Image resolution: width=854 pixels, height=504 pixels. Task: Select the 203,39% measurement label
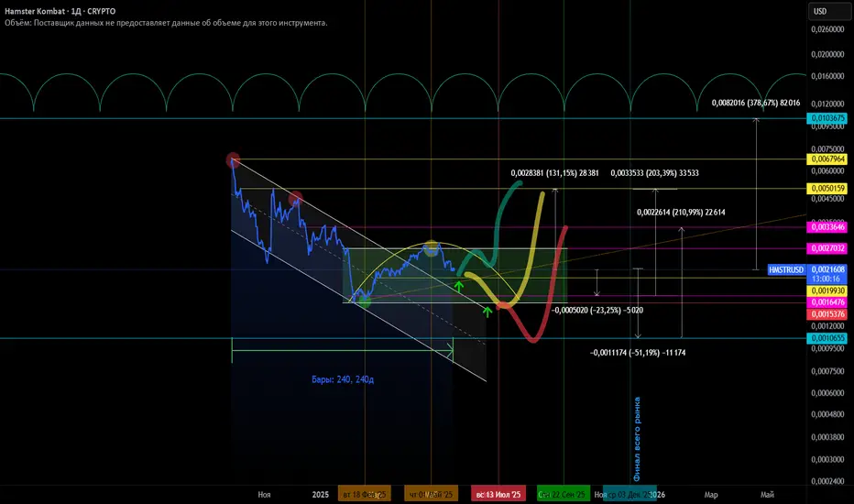[x=654, y=173]
